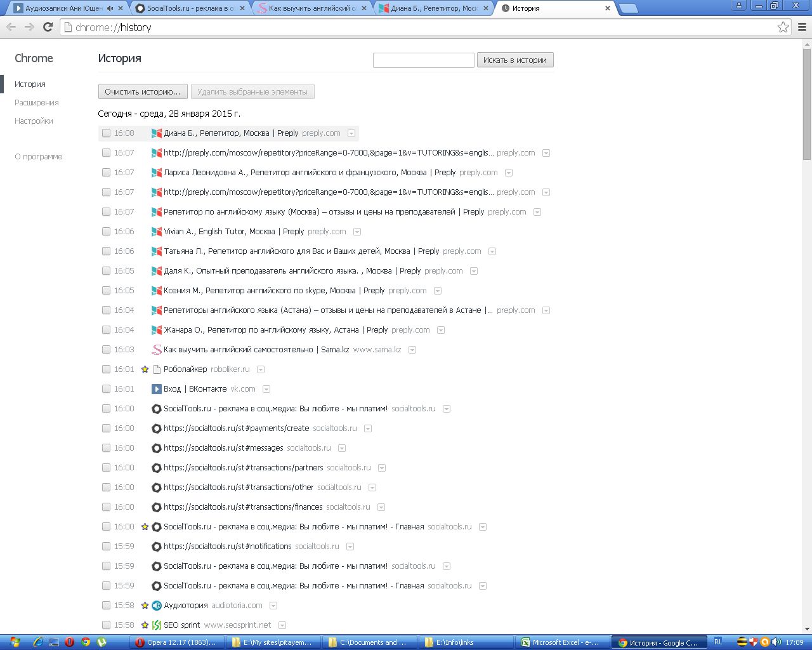Select История in the sidebar
This screenshot has height=650, width=812.
pyautogui.click(x=30, y=84)
